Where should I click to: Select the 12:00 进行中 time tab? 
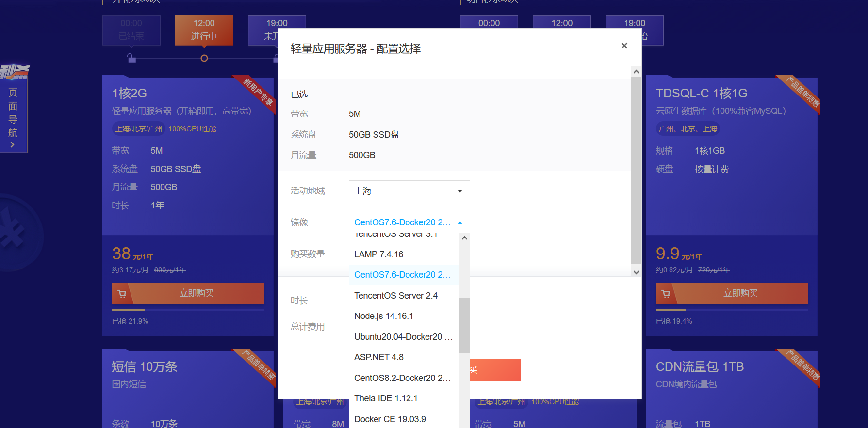(x=204, y=30)
